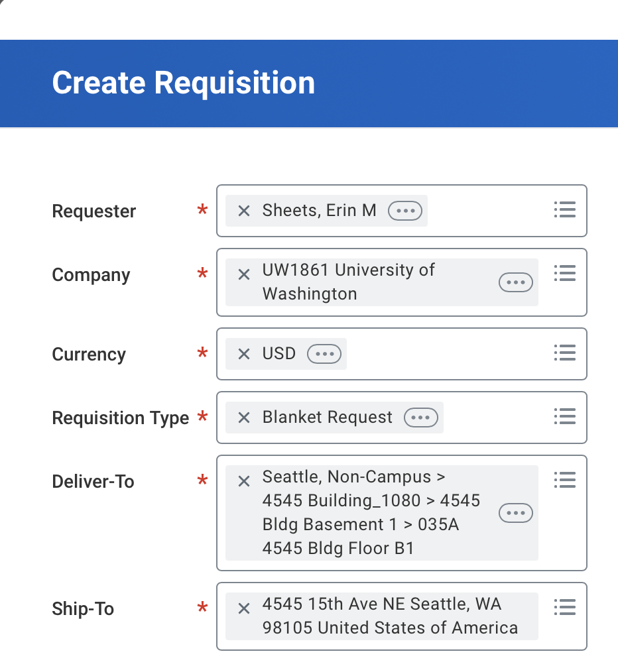618x672 pixels.
Task: Open the Currency selection prompt
Action: [x=564, y=353]
